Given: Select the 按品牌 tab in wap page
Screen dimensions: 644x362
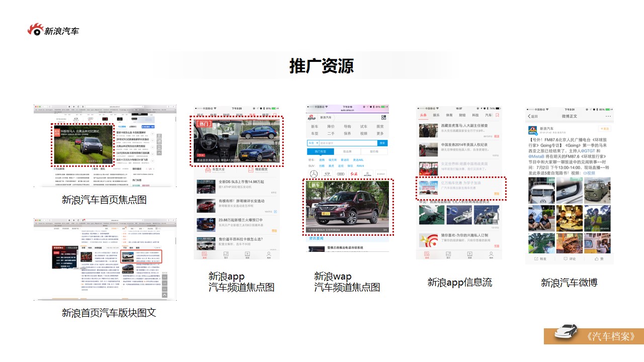Looking at the screenshot, I should 347,151.
